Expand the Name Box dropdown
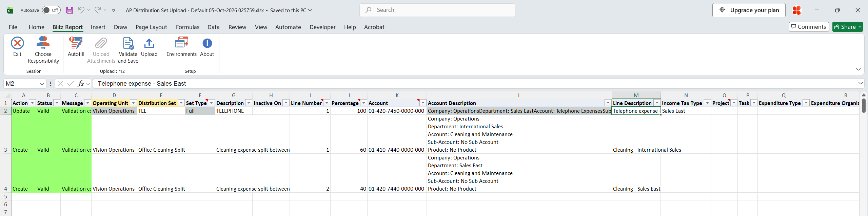Image resolution: width=868 pixels, height=216 pixels. [x=42, y=84]
